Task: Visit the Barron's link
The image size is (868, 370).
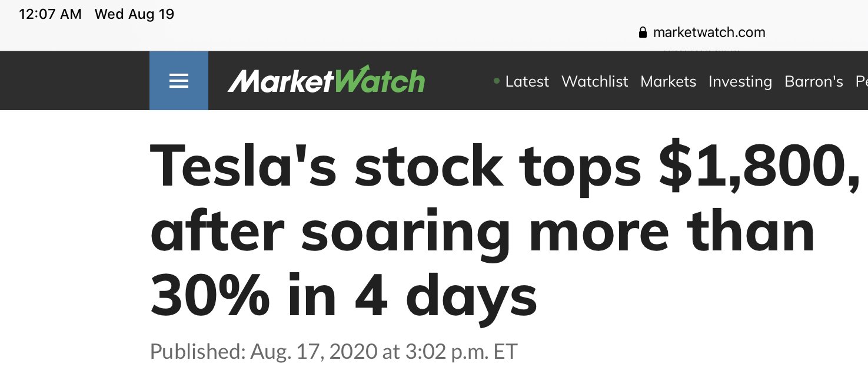Action: click(x=813, y=81)
